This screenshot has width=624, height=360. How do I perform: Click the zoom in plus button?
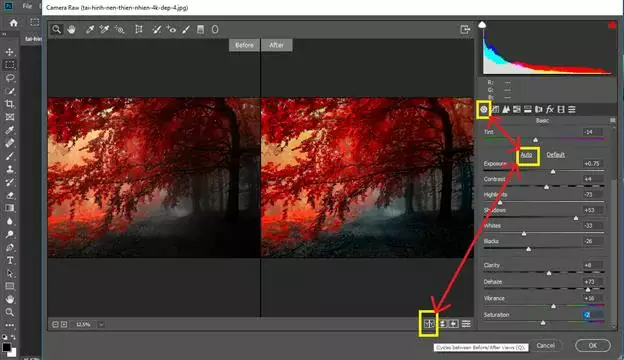[64, 325]
